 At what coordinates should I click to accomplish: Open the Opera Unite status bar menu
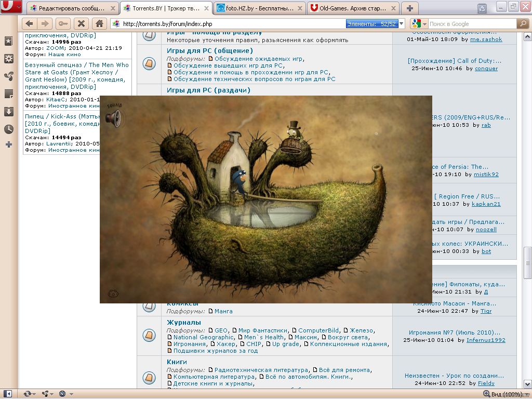point(47,394)
